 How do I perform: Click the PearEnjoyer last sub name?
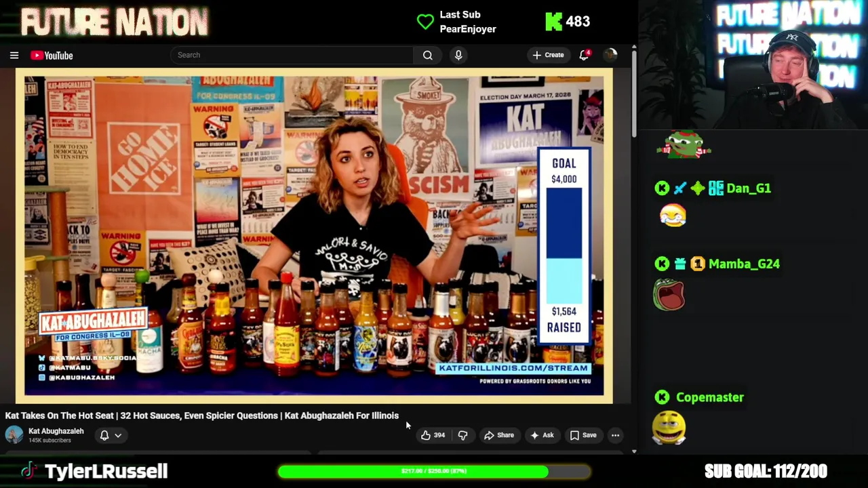point(468,29)
